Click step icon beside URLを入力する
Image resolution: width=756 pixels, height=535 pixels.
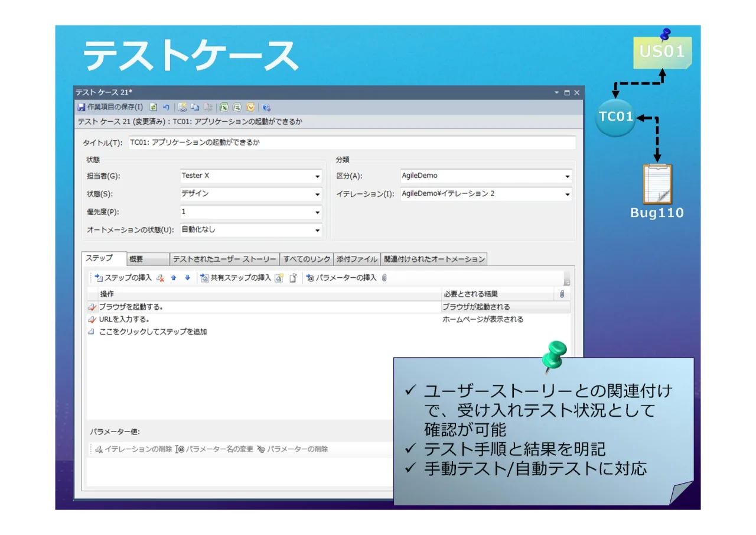pos(92,319)
